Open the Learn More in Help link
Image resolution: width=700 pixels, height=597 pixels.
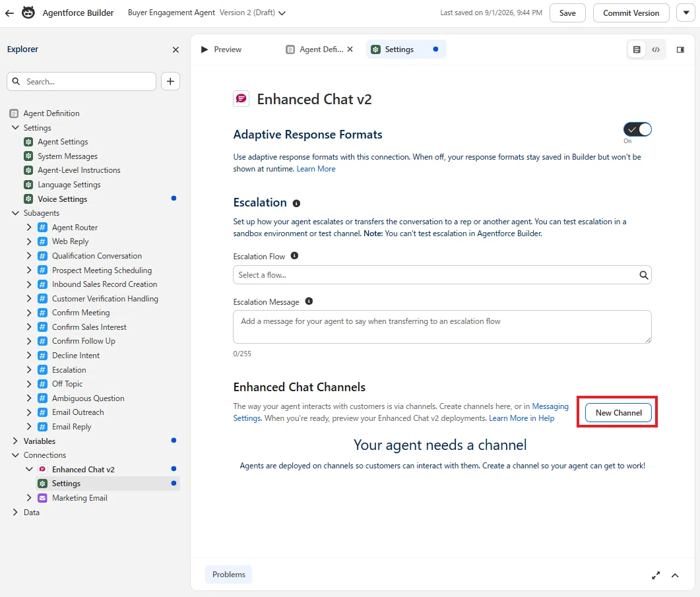click(521, 418)
